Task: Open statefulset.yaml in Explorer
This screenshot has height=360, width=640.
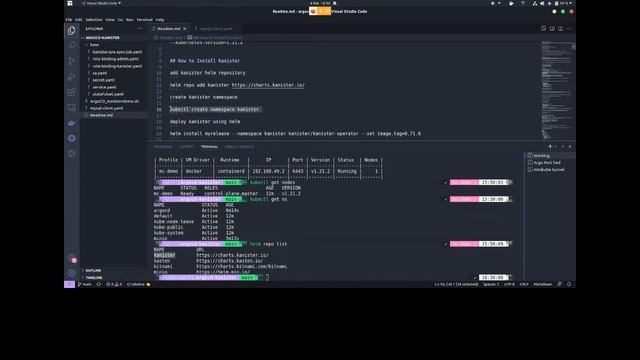Action: coord(108,94)
